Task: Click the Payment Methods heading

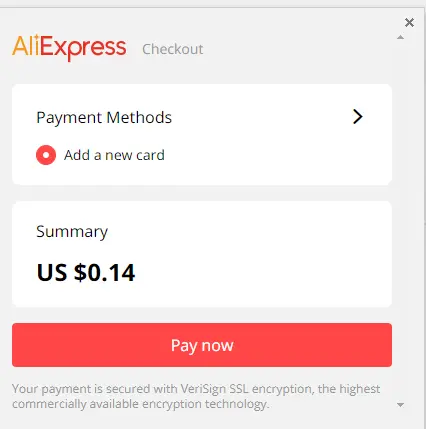Action: pyautogui.click(x=104, y=117)
